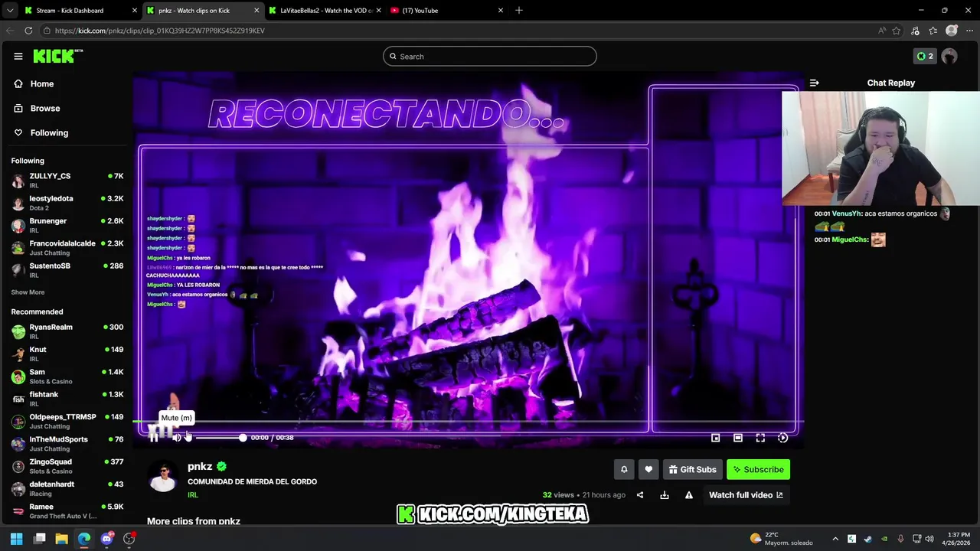
Task: Seek along the clip progress bar
Action: click(x=468, y=422)
